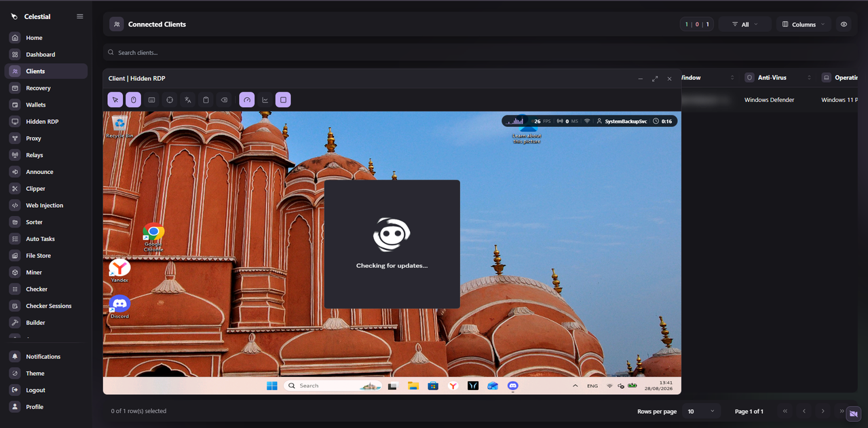The width and height of the screenshot is (868, 428).
Task: Click the Discord desktop shortcut
Action: pyautogui.click(x=119, y=307)
